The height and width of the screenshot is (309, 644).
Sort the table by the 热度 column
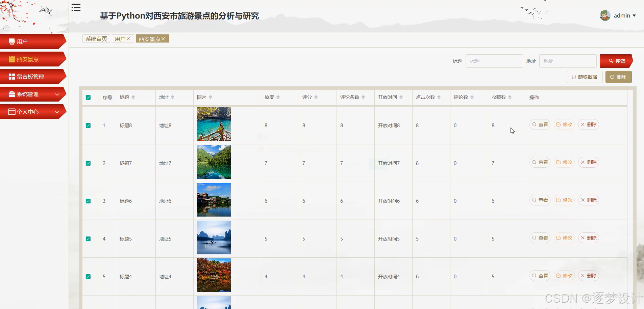click(x=278, y=97)
